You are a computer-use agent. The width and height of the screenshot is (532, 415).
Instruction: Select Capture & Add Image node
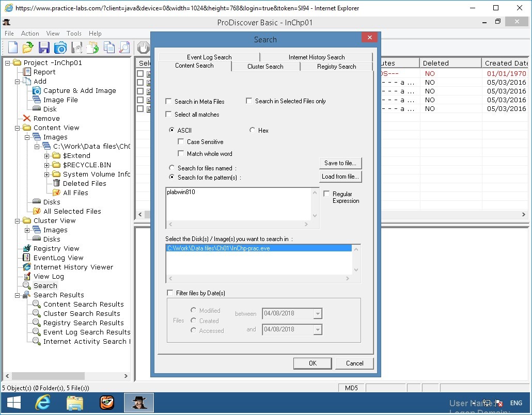coord(80,90)
